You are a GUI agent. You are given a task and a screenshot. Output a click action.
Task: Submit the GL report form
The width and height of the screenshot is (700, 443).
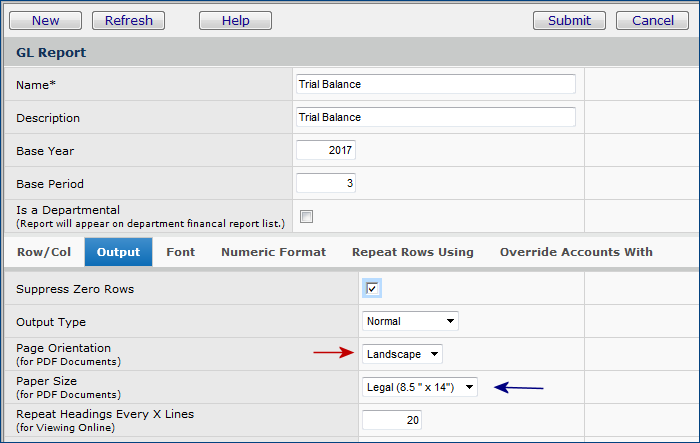[x=569, y=20]
